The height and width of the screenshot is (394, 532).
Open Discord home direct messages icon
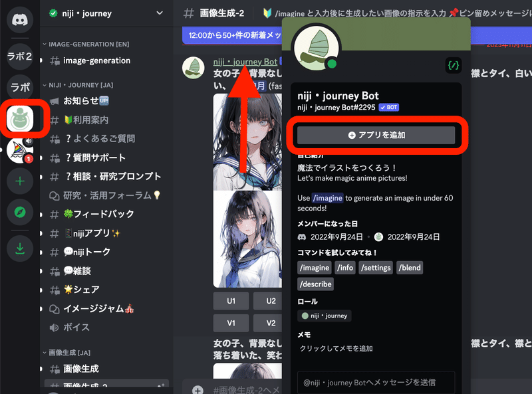tap(20, 20)
